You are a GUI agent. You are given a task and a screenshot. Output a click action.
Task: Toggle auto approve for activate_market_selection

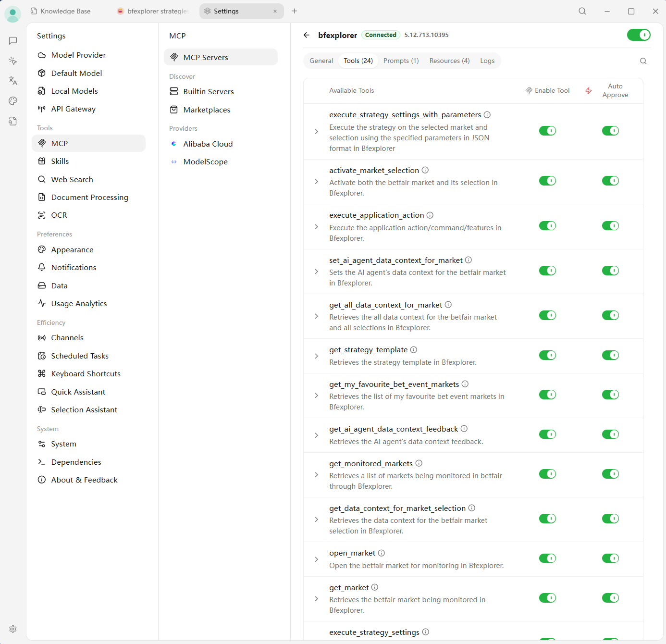tap(610, 181)
